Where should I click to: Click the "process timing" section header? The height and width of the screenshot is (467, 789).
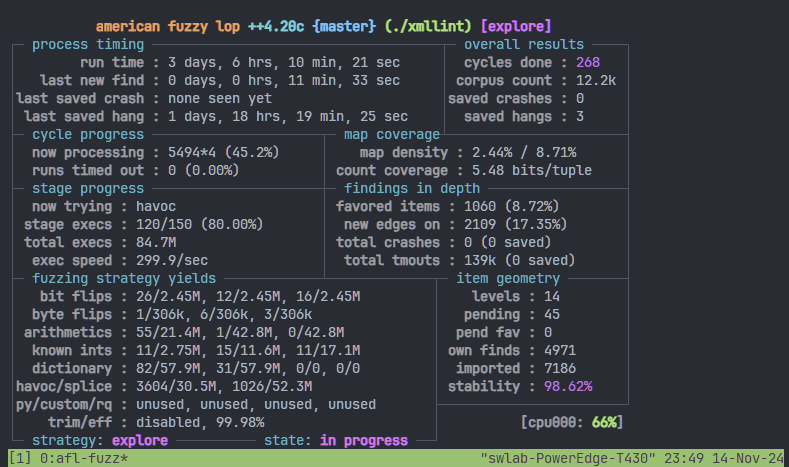pos(88,44)
